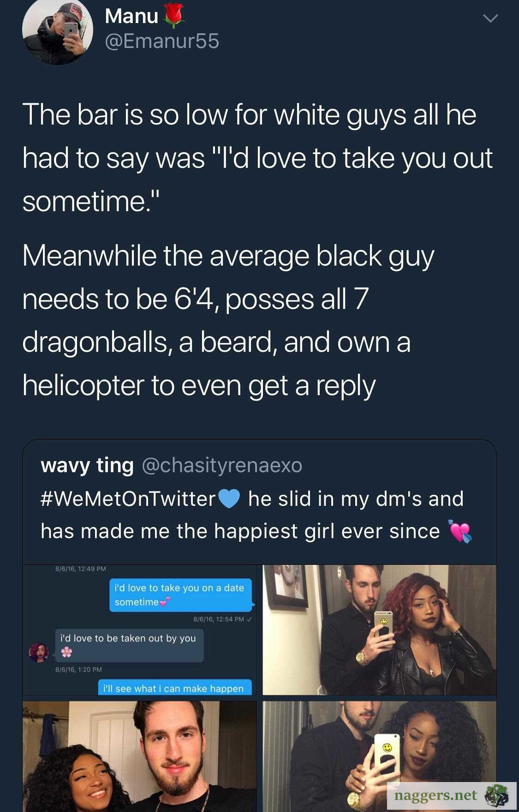Tap the watermark logo icon
This screenshot has height=812, width=519.
pyautogui.click(x=497, y=796)
